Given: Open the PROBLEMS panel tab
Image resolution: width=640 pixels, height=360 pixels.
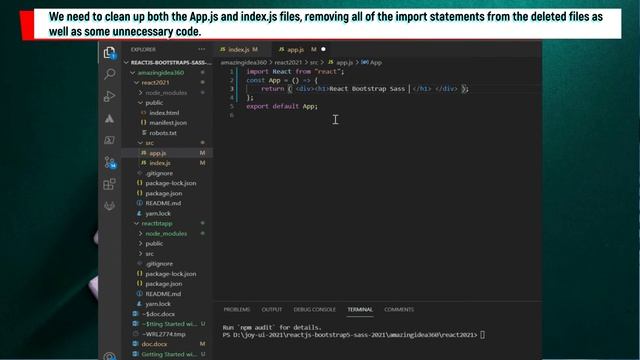Looking at the screenshot, I should [x=237, y=309].
